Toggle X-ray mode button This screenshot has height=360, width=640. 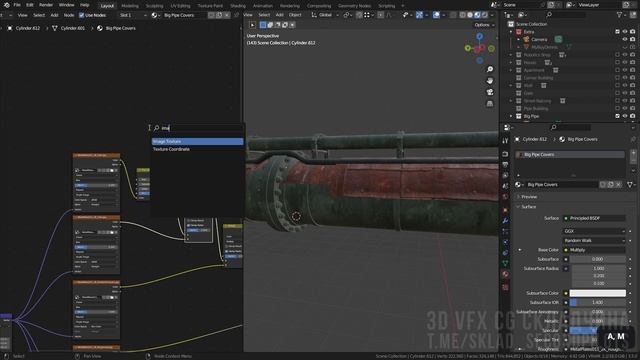click(453, 15)
